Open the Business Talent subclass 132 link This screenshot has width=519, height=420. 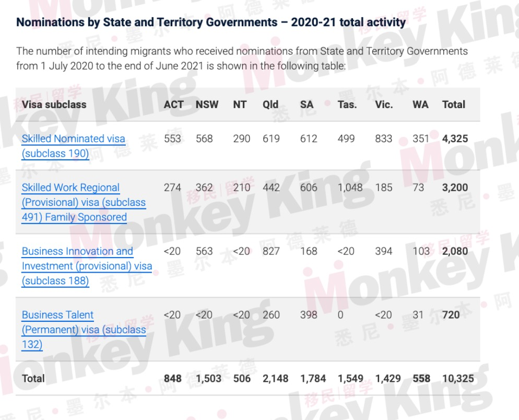84,330
